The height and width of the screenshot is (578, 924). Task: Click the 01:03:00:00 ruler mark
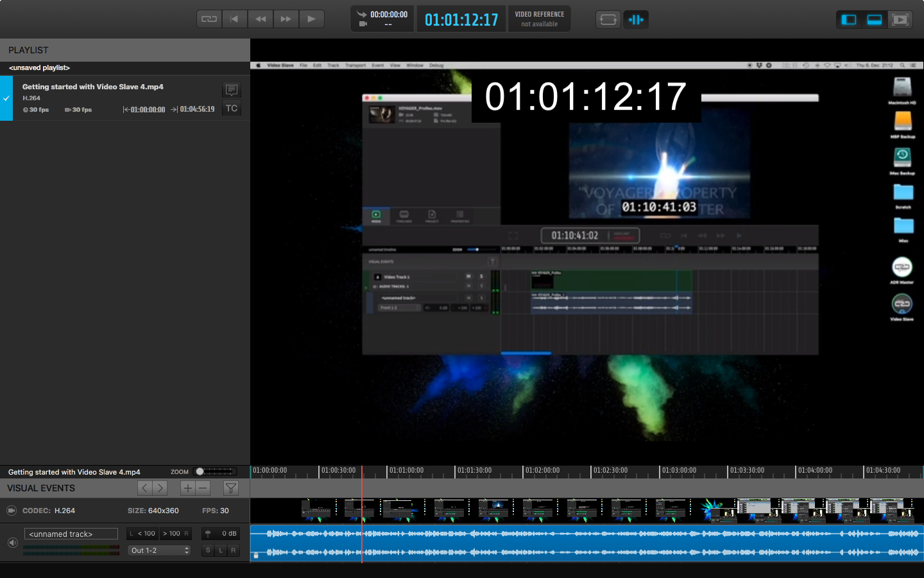[x=679, y=471]
